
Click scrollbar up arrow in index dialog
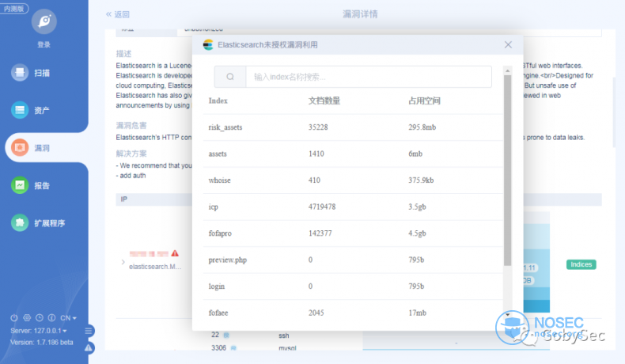[x=507, y=70]
